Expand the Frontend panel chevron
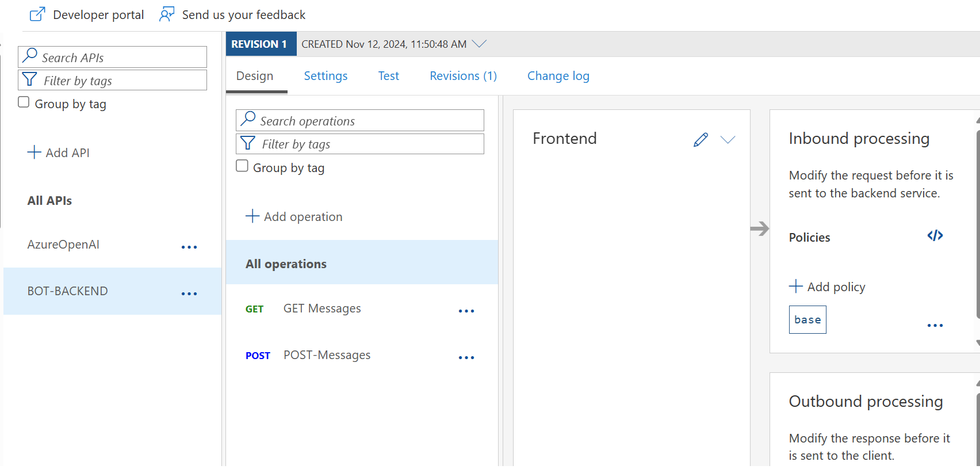This screenshot has width=980, height=473. (x=728, y=139)
